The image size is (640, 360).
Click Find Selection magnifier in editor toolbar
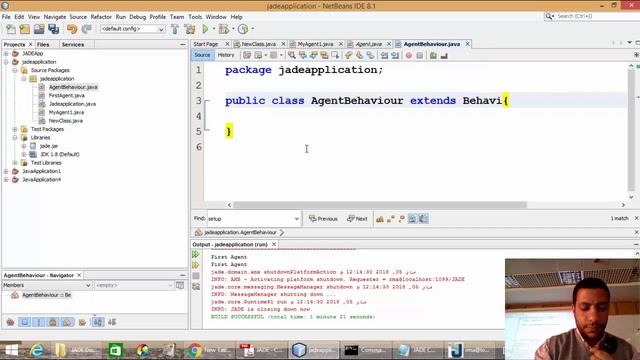291,55
